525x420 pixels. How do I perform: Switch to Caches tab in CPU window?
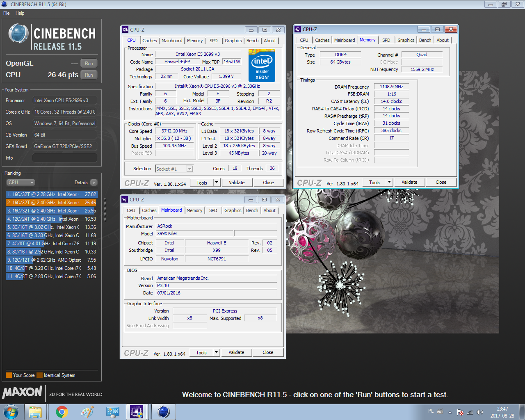(149, 41)
